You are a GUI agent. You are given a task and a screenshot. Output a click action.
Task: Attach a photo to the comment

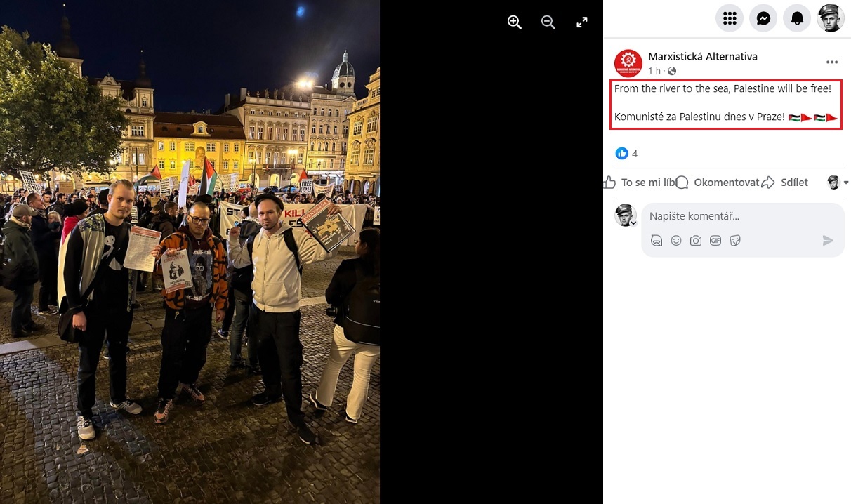pos(696,241)
